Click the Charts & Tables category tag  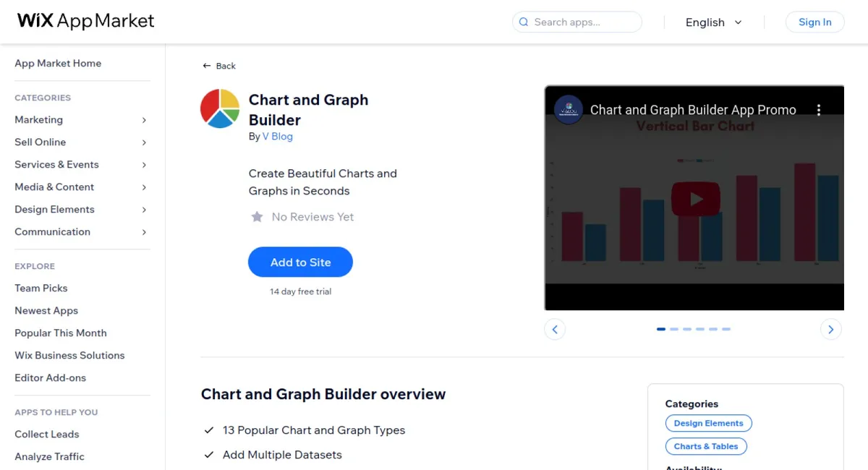click(706, 446)
